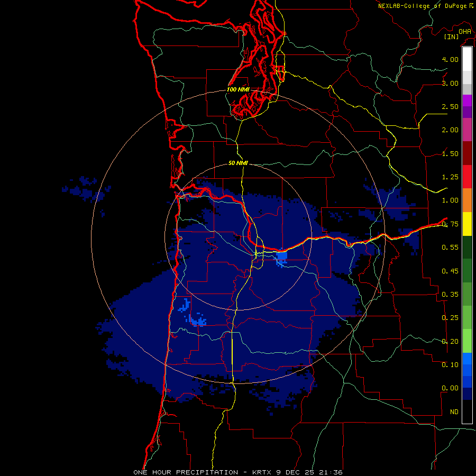The height and width of the screenshot is (476, 476).
Task: Click the 0.25 legend value
Action: pos(450,318)
